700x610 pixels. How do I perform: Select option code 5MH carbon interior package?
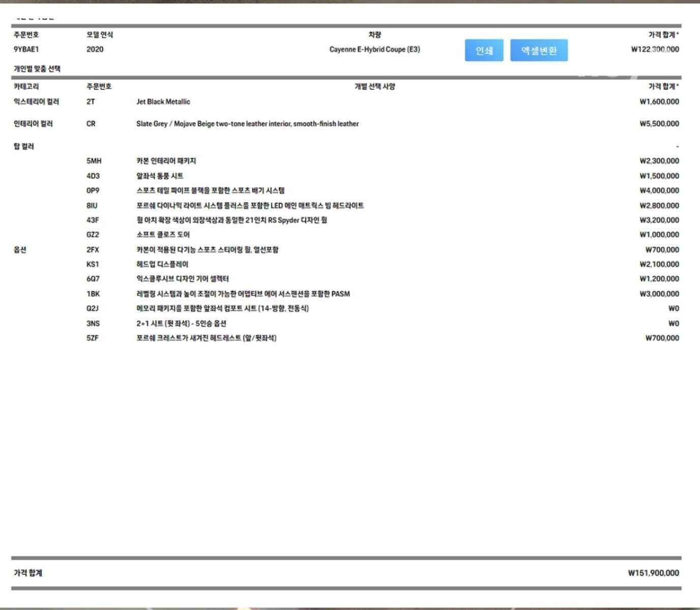pyautogui.click(x=383, y=161)
